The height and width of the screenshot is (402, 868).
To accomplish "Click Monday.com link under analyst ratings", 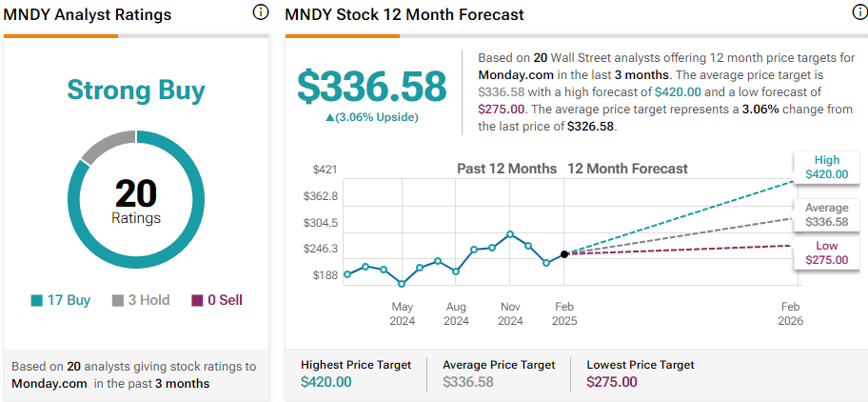I will coord(49,383).
